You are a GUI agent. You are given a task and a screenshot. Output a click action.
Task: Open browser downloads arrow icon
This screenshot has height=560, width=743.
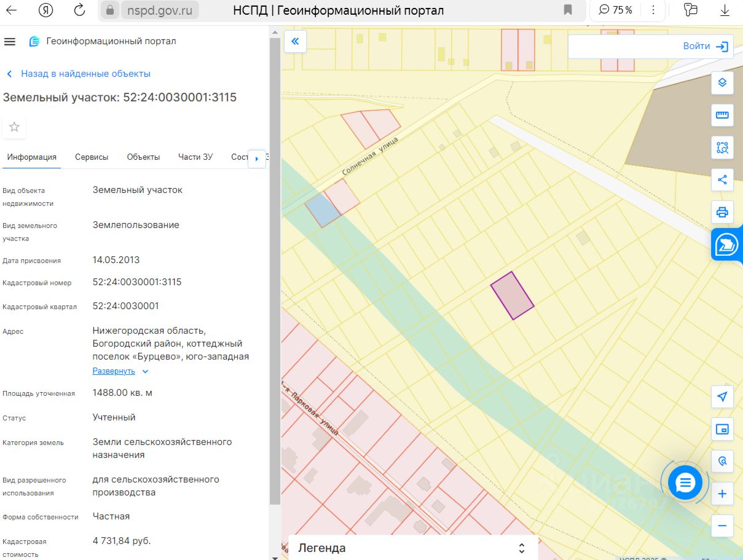point(725,10)
